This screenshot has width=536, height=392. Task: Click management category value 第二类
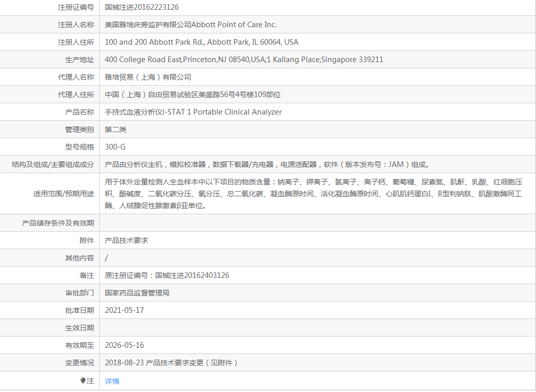coord(116,129)
